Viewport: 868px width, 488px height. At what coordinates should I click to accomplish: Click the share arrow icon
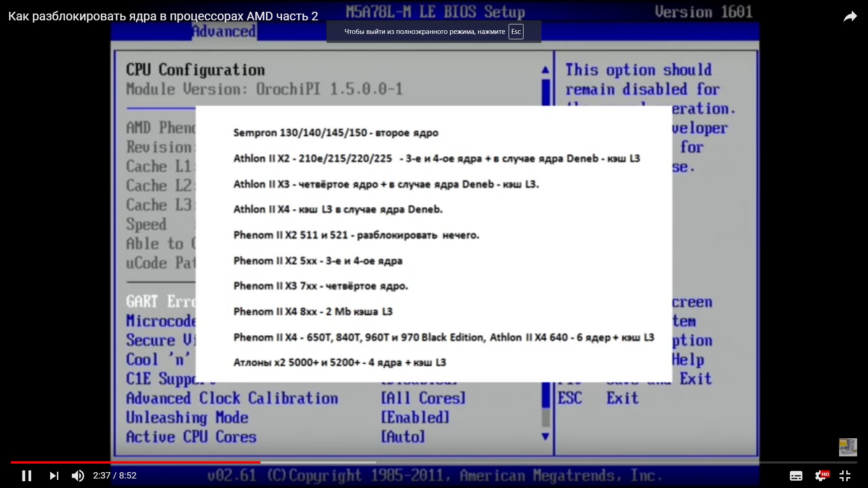(850, 17)
